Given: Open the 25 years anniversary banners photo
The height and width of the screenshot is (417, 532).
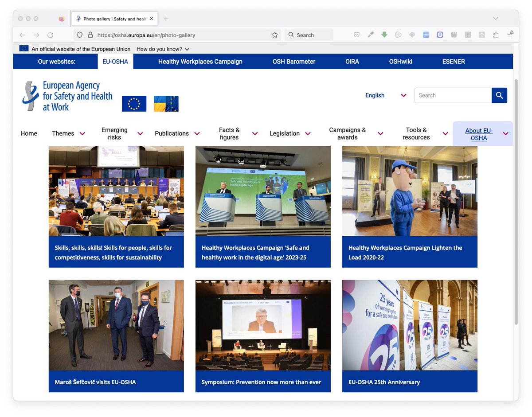Looking at the screenshot, I should pos(410,325).
